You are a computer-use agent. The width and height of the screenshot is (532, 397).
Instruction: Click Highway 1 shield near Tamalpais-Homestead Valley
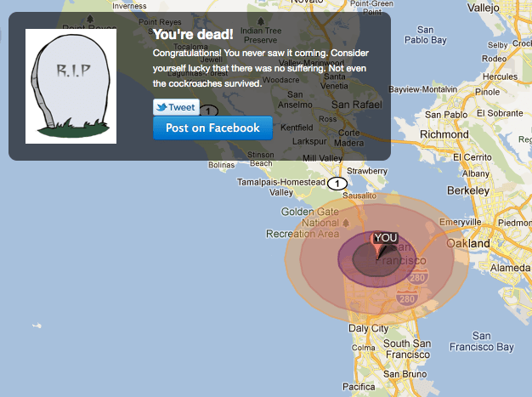(337, 184)
